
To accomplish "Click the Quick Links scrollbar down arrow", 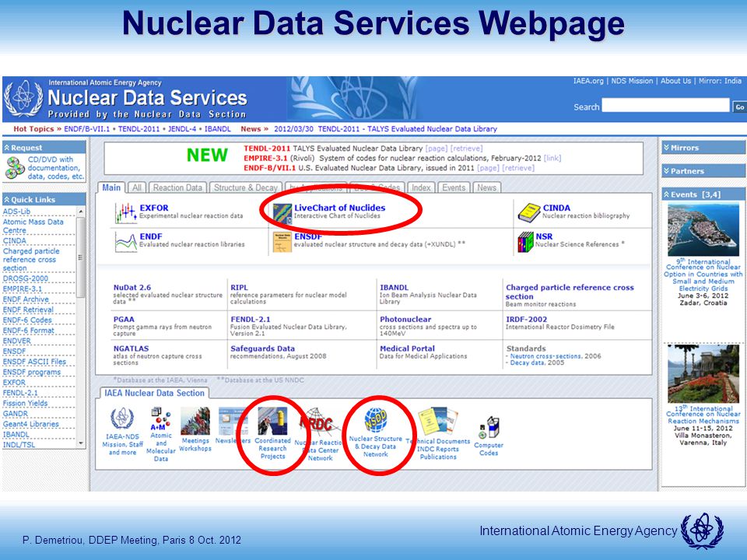I will pos(80,443).
